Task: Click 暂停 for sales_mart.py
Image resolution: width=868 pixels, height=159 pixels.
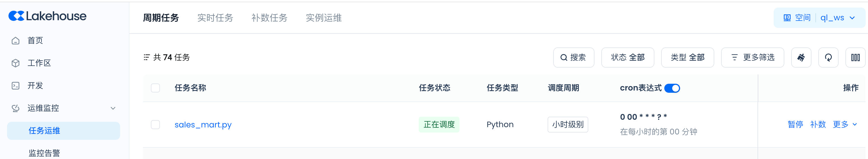Action: tap(795, 125)
